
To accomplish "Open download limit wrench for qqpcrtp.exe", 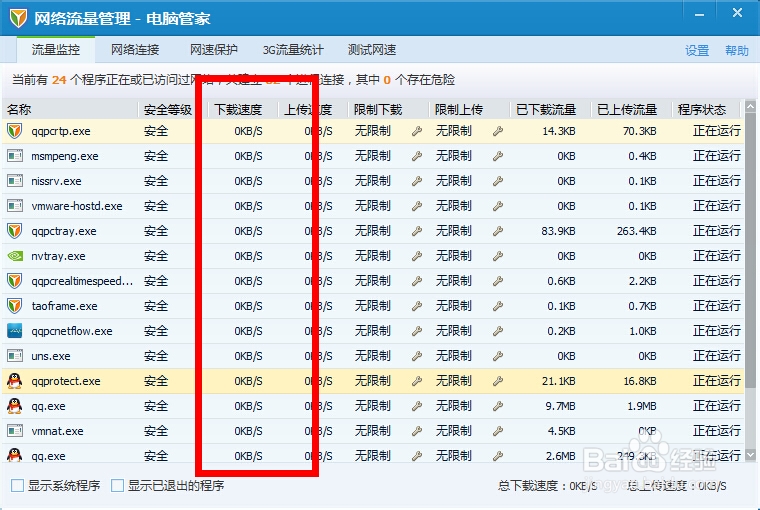I will coord(417,131).
